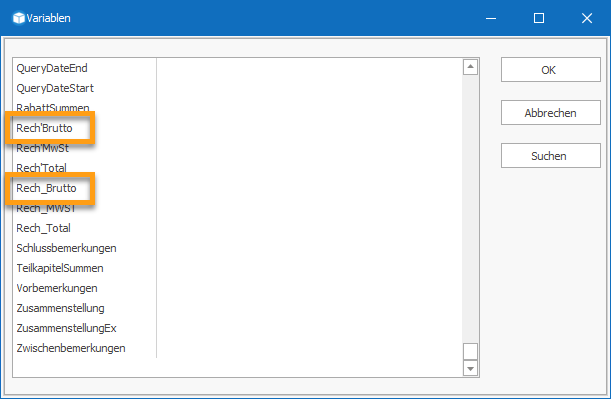Close the Variablen dialog

[x=587, y=18]
